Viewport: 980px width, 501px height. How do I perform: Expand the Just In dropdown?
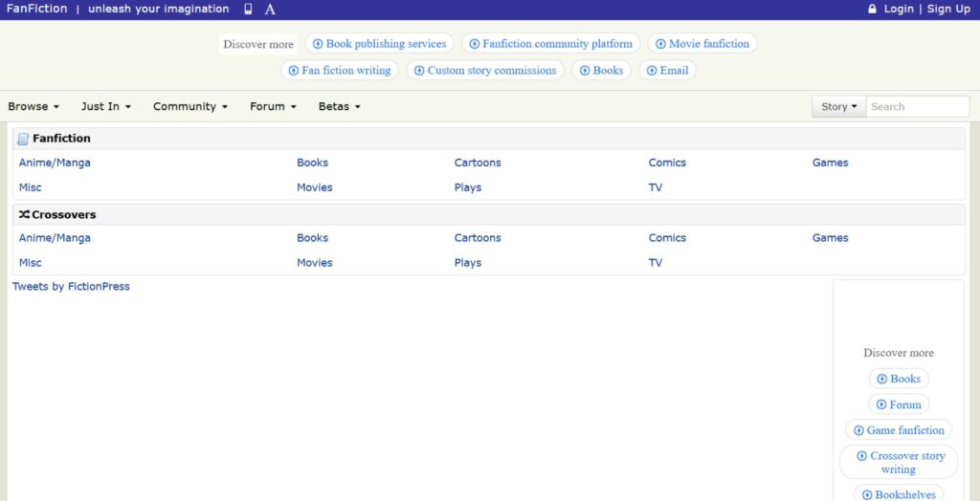[105, 107]
